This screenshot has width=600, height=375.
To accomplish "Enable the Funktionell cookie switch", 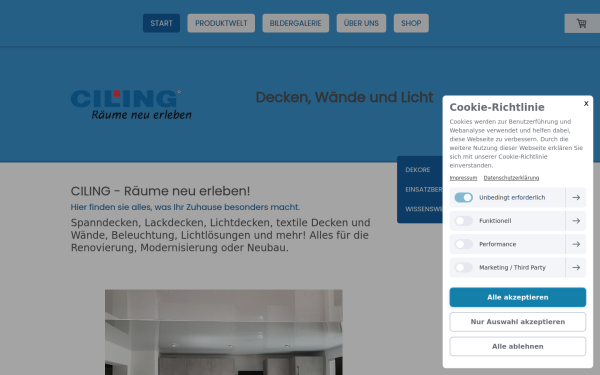I will [463, 221].
